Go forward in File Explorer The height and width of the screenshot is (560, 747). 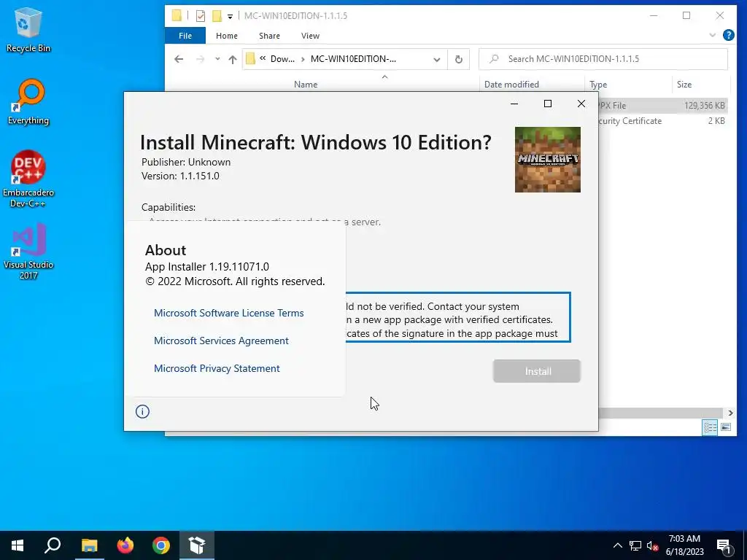click(201, 59)
